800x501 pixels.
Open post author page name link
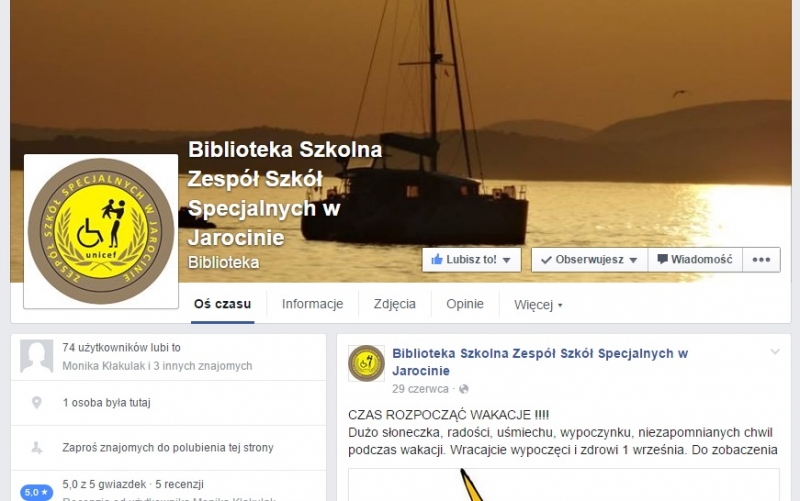click(540, 362)
